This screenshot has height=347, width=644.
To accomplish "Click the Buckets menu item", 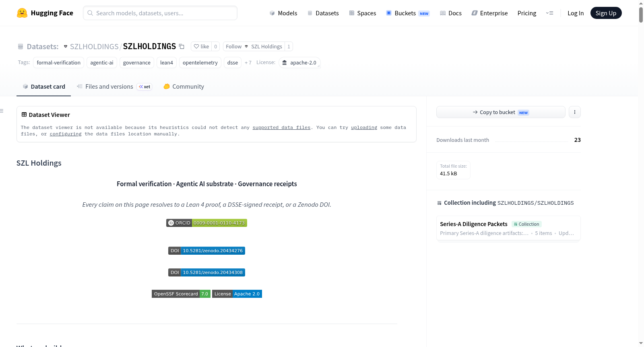I will [408, 13].
